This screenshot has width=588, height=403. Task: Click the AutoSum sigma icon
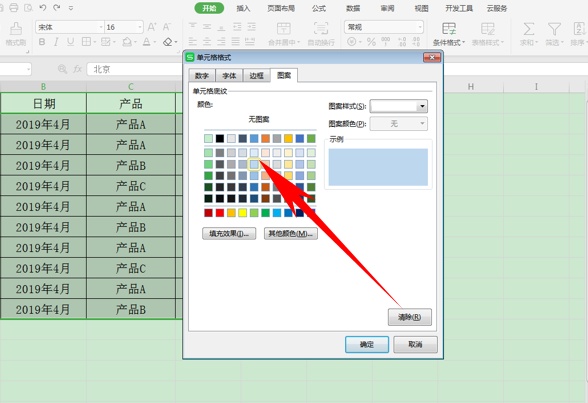tap(528, 28)
